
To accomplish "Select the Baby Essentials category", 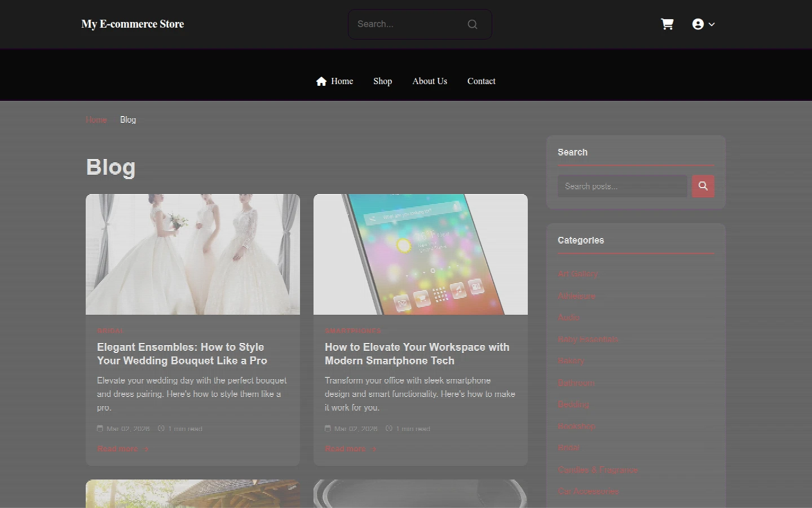I will (x=588, y=340).
